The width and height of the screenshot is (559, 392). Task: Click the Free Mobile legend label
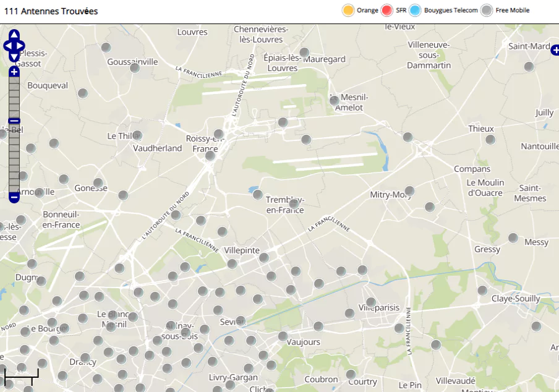pyautogui.click(x=512, y=11)
